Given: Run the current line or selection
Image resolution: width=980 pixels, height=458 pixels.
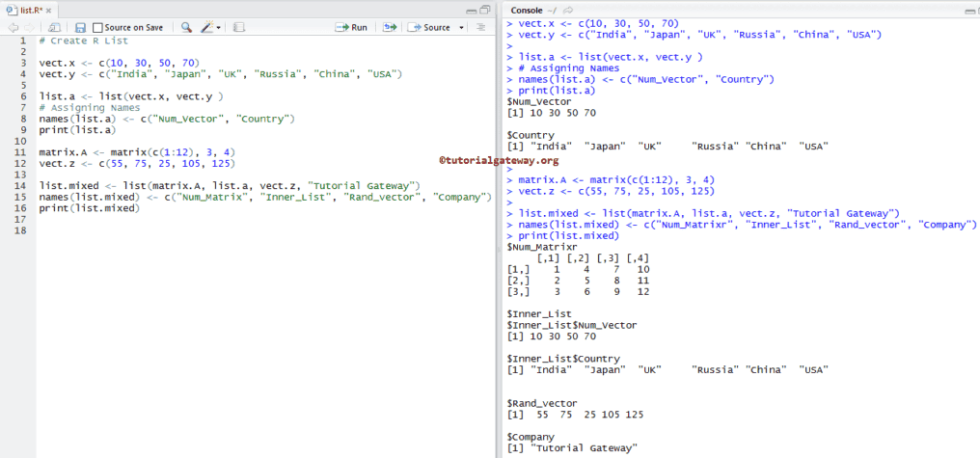Looking at the screenshot, I should point(351,28).
